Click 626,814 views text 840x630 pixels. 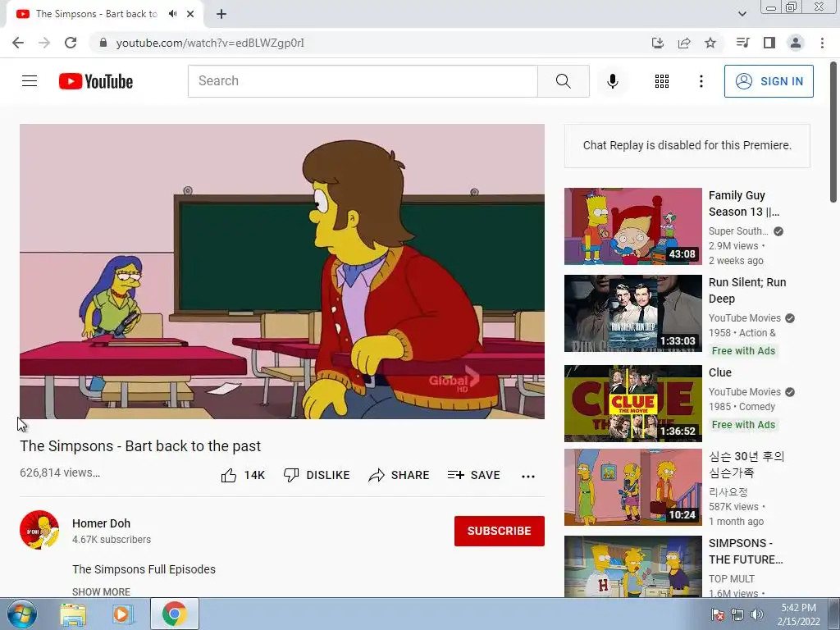tap(60, 472)
